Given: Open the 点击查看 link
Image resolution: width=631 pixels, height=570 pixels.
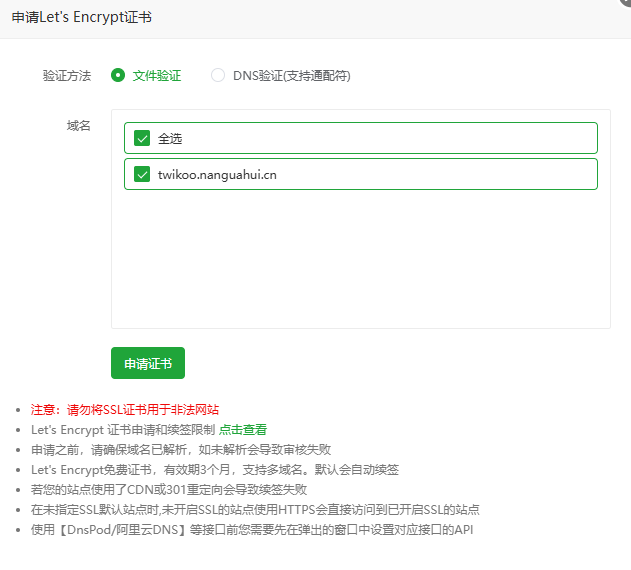Looking at the screenshot, I should 243,429.
